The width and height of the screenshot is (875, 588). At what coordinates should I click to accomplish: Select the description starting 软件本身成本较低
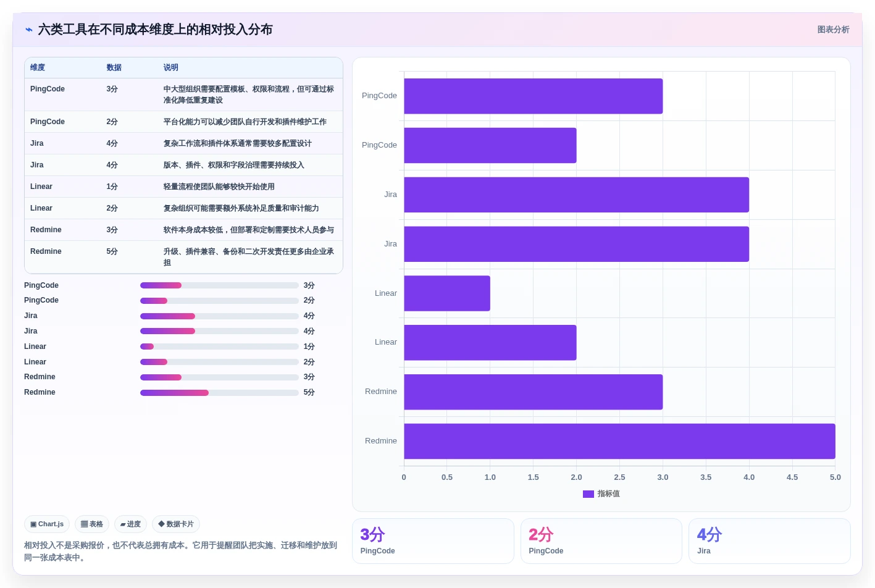tap(249, 230)
